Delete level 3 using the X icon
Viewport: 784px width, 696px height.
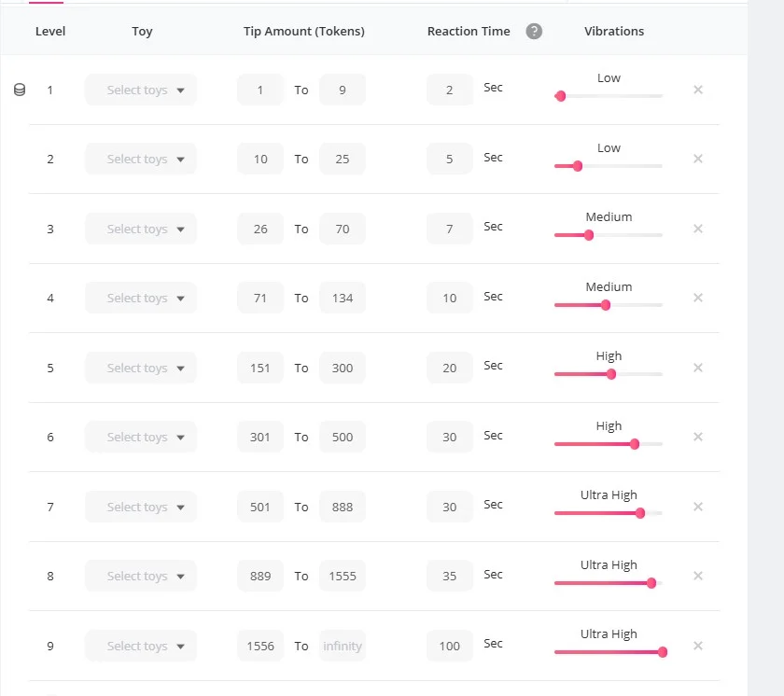pos(698,229)
